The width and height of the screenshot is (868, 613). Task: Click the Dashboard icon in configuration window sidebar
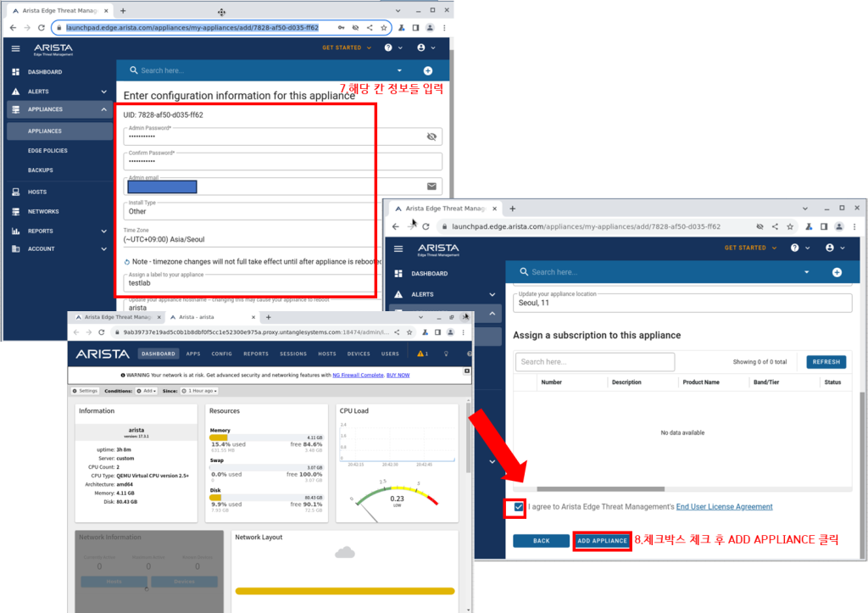tap(15, 72)
